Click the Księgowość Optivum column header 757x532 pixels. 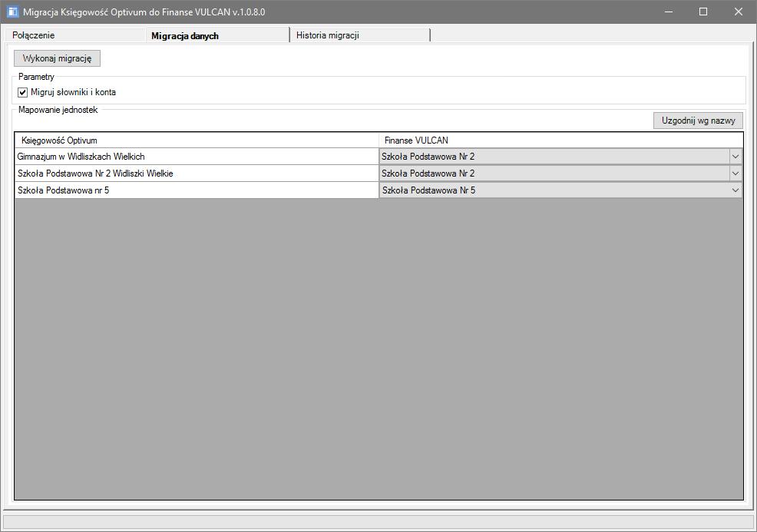197,140
